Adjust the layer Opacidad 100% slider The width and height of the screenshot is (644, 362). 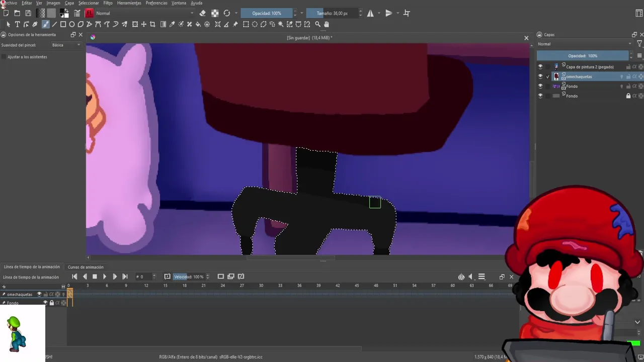click(582, 56)
